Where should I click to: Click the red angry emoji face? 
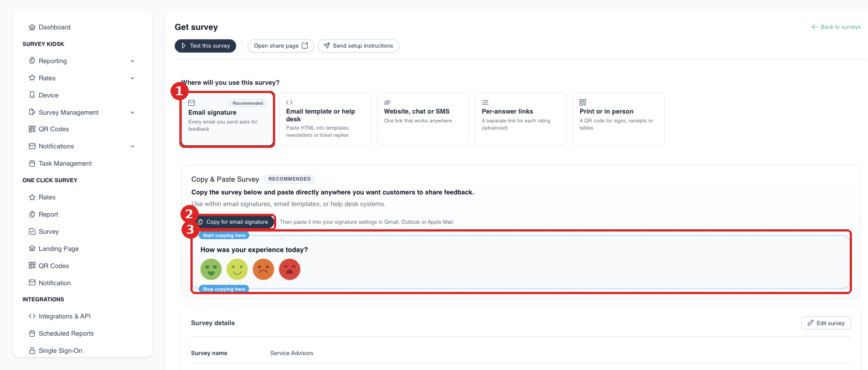290,270
